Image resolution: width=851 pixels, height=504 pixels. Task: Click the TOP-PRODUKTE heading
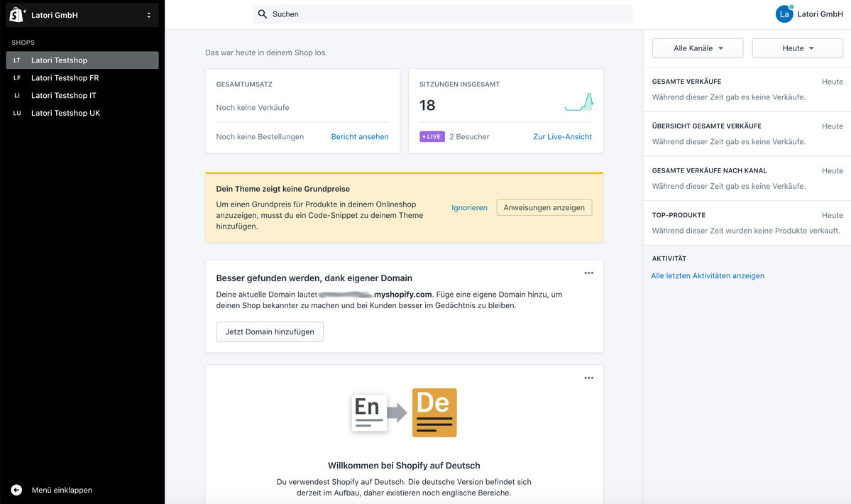pos(679,215)
